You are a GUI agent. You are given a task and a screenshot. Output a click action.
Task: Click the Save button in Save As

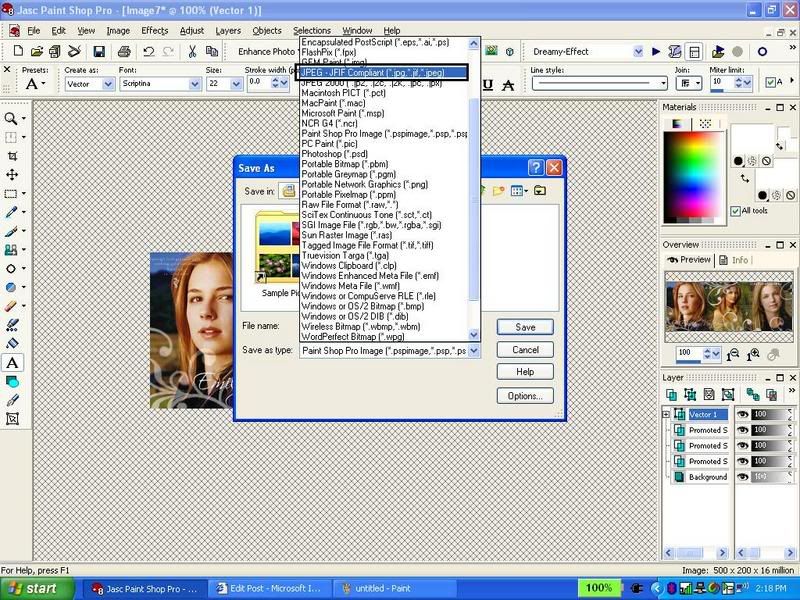tap(525, 327)
